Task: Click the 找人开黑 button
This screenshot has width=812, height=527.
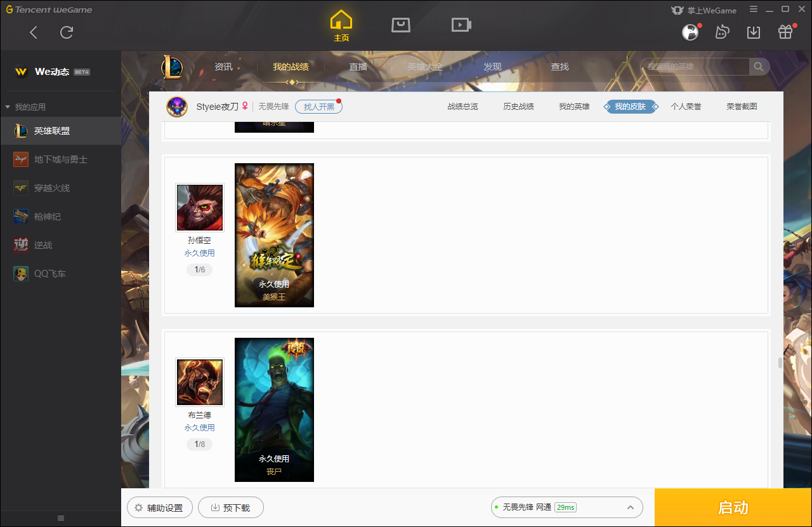Action: [318, 107]
